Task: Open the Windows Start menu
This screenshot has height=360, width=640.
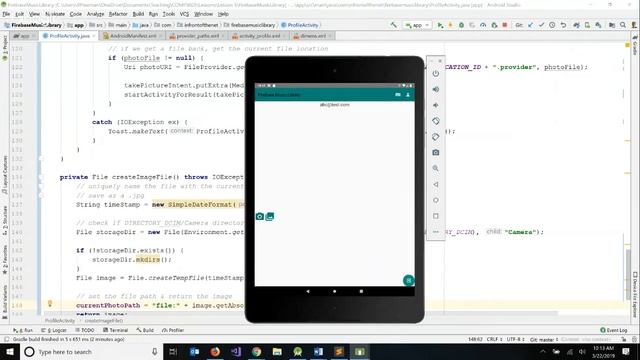Action: point(9,352)
